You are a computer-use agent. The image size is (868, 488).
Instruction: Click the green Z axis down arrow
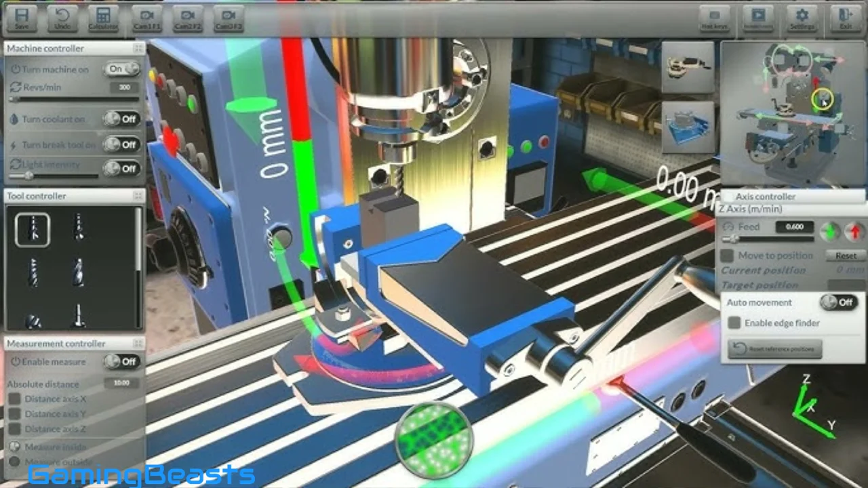(829, 231)
